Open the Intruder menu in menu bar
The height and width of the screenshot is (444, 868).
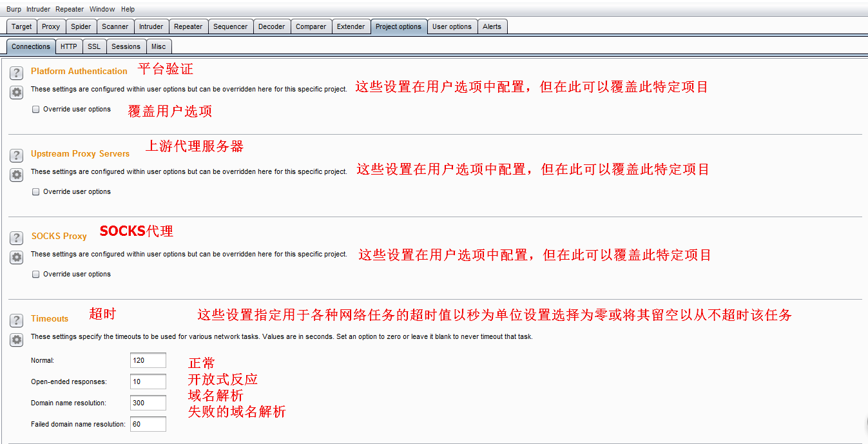pyautogui.click(x=38, y=9)
